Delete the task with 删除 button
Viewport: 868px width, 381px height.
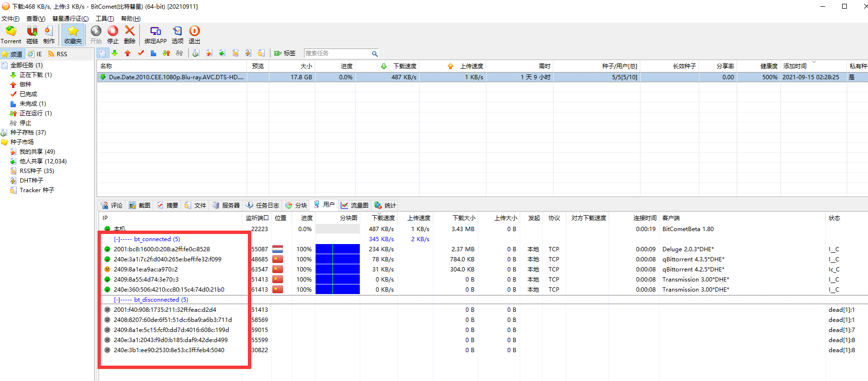[x=130, y=35]
